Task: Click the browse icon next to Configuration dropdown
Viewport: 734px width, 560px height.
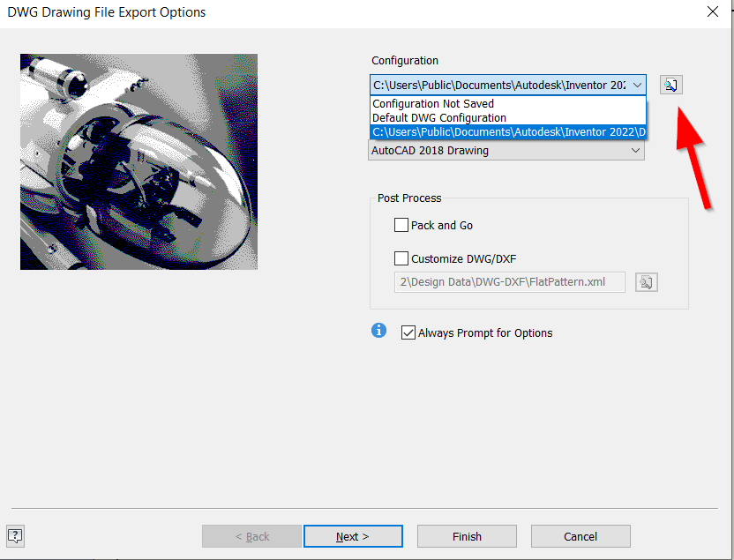Action: pyautogui.click(x=670, y=85)
